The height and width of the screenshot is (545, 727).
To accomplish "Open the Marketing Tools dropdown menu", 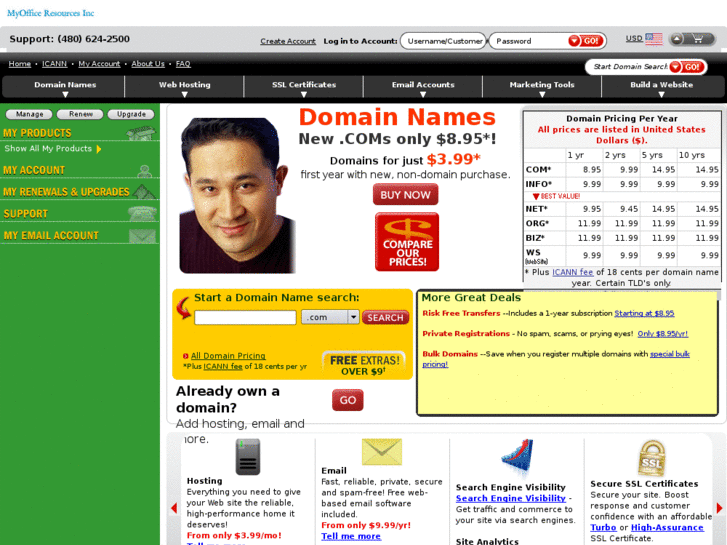I will 542,88.
